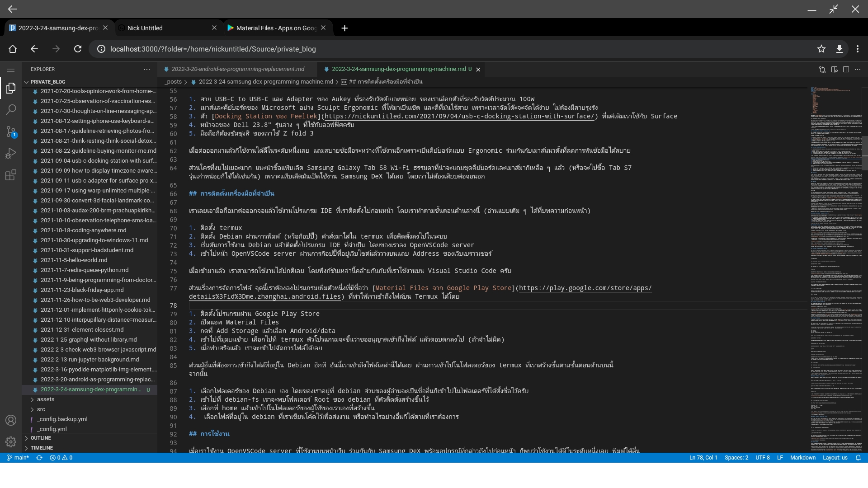
Task: Open the Run and Debug view
Action: point(11,153)
